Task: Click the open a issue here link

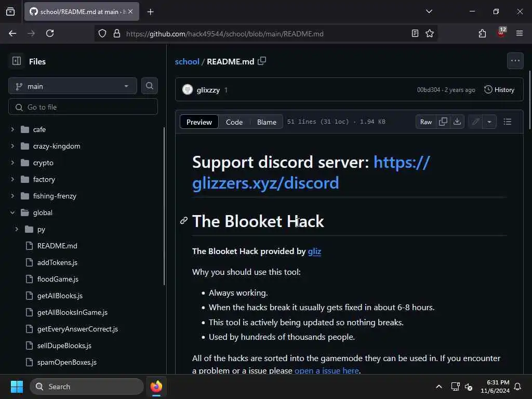Action: [x=326, y=370]
